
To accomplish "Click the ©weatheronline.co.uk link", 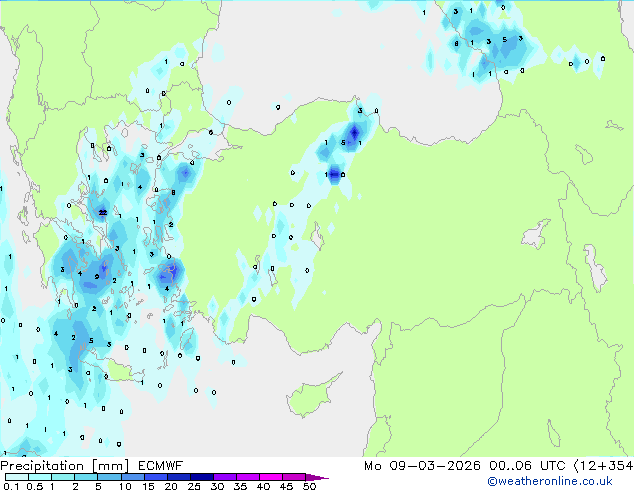I will tap(549, 481).
